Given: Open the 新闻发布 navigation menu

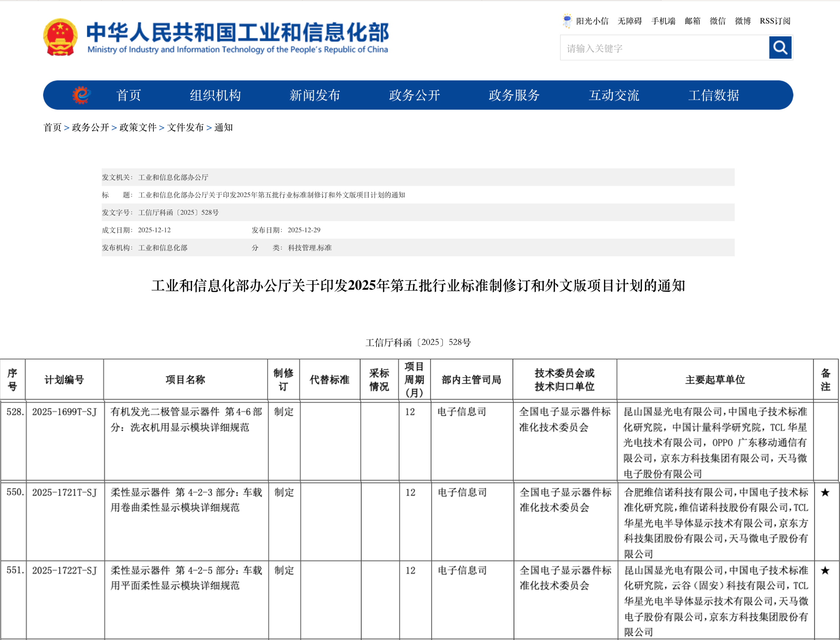Looking at the screenshot, I should point(315,95).
